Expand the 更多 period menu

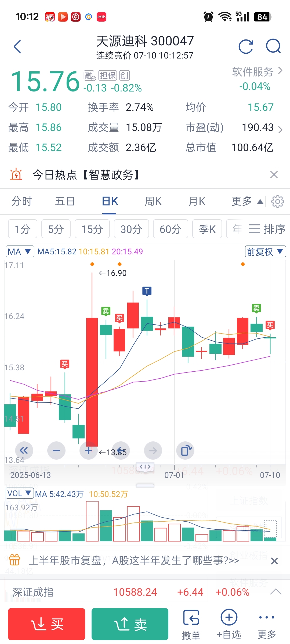(247, 201)
